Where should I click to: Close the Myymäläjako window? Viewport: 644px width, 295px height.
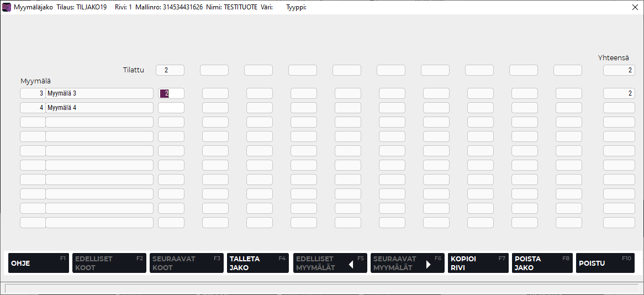(635, 7)
